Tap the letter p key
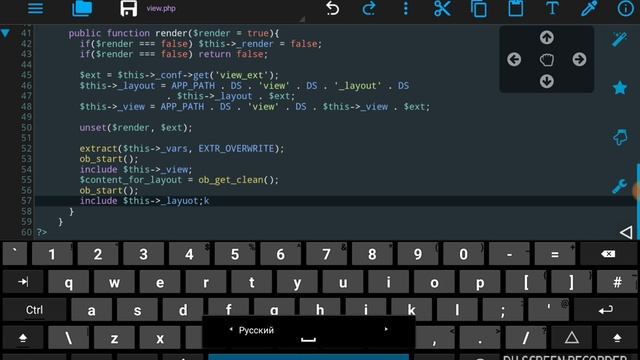The height and width of the screenshot is (360, 640). [x=480, y=282]
